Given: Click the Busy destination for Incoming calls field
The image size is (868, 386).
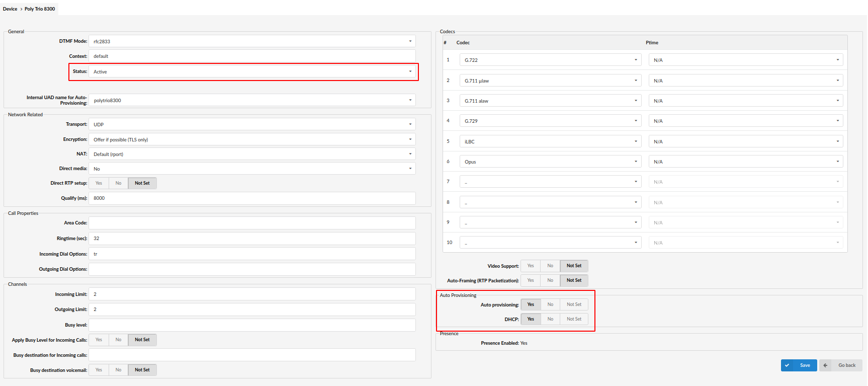Looking at the screenshot, I should pos(252,355).
